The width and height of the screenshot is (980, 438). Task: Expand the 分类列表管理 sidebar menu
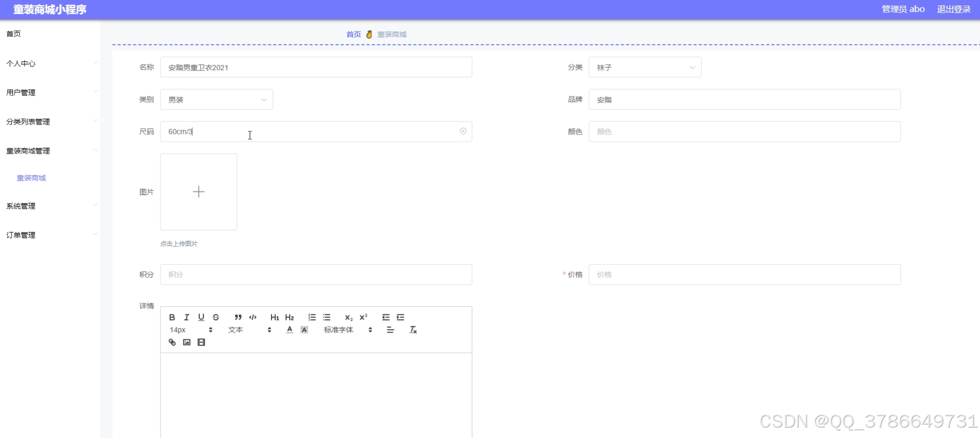point(50,121)
